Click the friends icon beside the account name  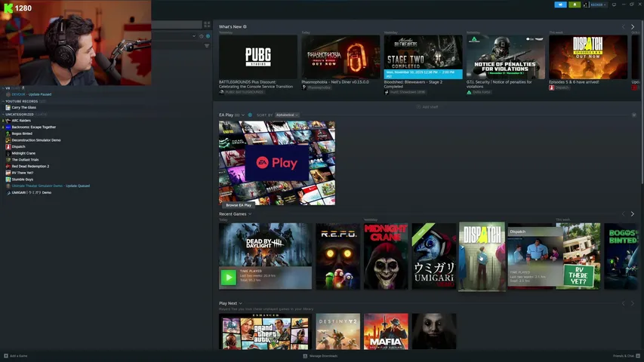pyautogui.click(x=585, y=5)
